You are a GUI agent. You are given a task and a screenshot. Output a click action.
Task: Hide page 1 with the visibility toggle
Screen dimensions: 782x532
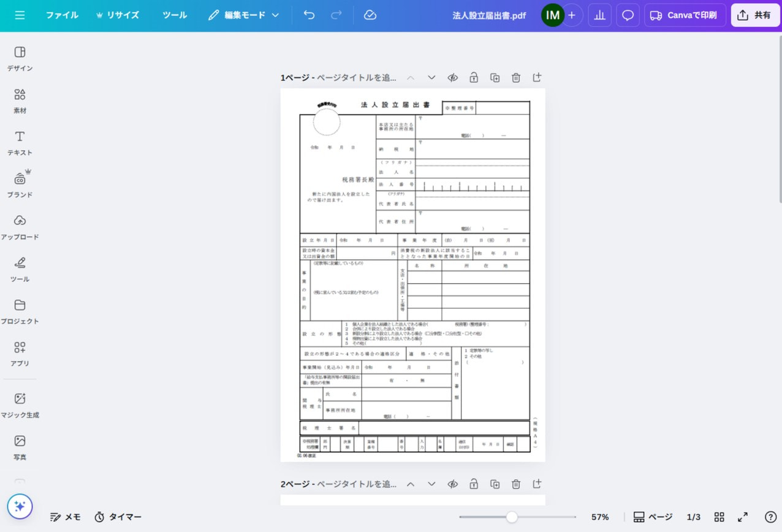(452, 77)
